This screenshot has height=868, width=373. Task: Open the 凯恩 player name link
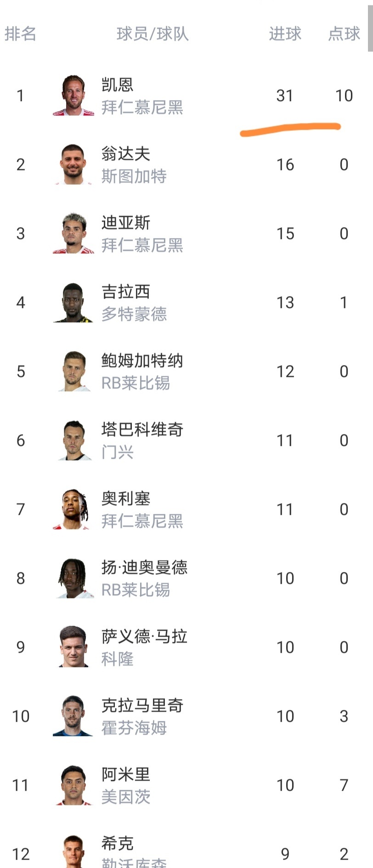coord(118,85)
